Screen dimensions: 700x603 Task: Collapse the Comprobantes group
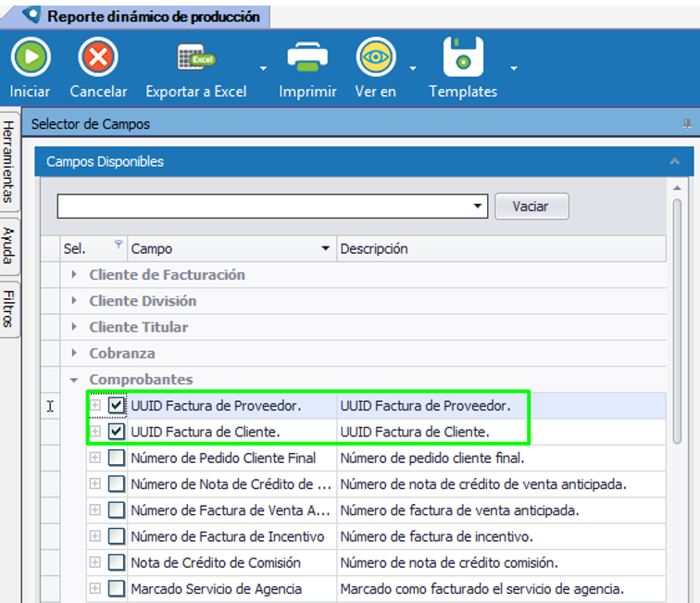coord(75,380)
